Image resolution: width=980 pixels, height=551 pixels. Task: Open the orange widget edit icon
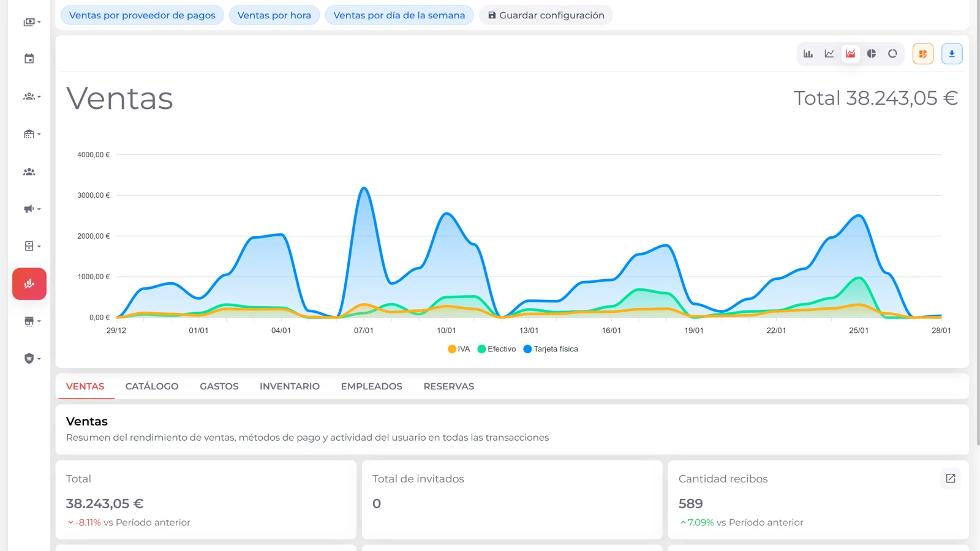tap(923, 54)
